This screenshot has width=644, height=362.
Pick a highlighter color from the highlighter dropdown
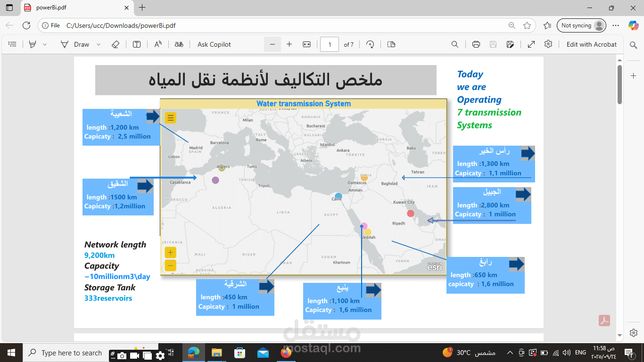pyautogui.click(x=44, y=44)
